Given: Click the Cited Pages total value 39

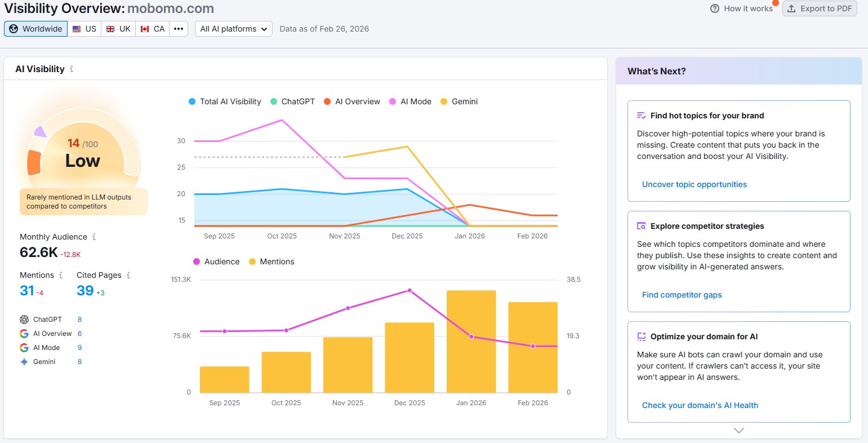Looking at the screenshot, I should (x=85, y=291).
